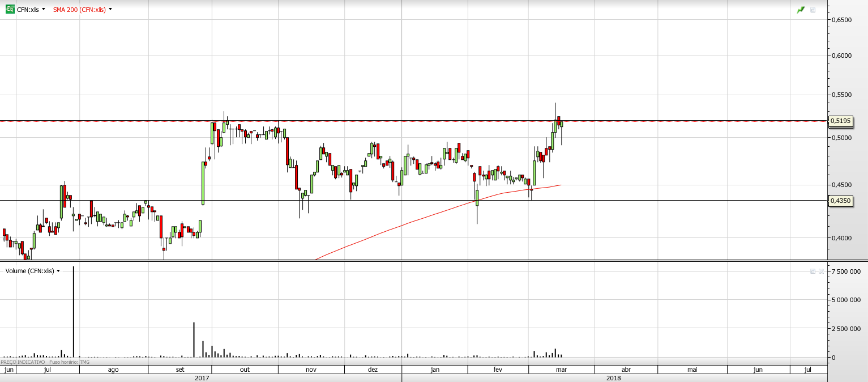Click the 0,5000 price axis label
This screenshot has height=382, width=868.
(841, 138)
